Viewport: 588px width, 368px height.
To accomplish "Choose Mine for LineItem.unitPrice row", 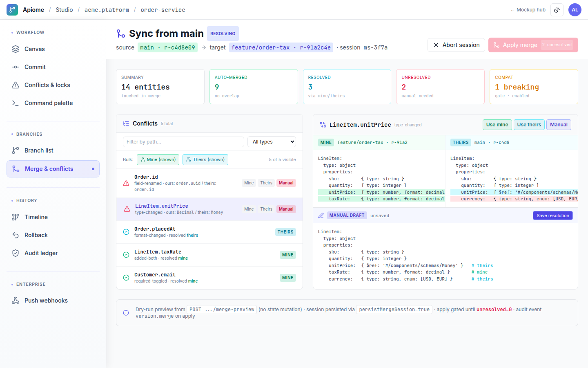I will 249,209.
